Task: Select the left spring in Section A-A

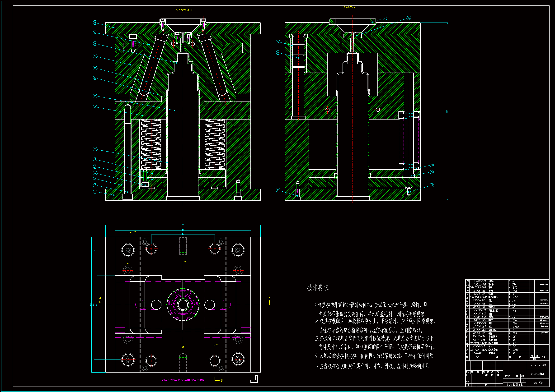Action: click(x=151, y=144)
